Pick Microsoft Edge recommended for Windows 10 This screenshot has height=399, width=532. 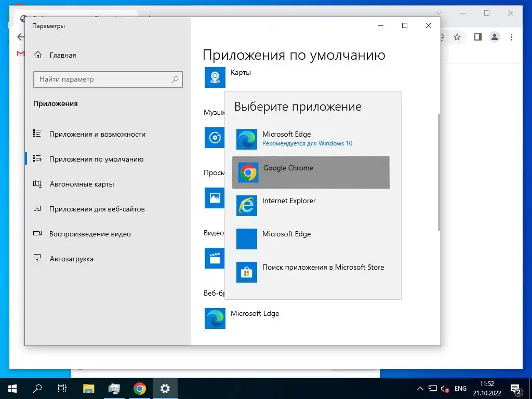tap(311, 139)
